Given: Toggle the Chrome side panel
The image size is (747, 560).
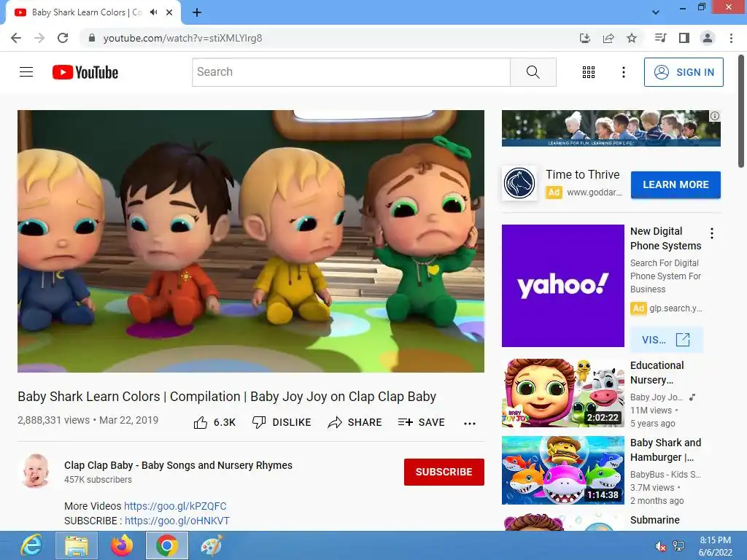Looking at the screenshot, I should click(x=684, y=38).
